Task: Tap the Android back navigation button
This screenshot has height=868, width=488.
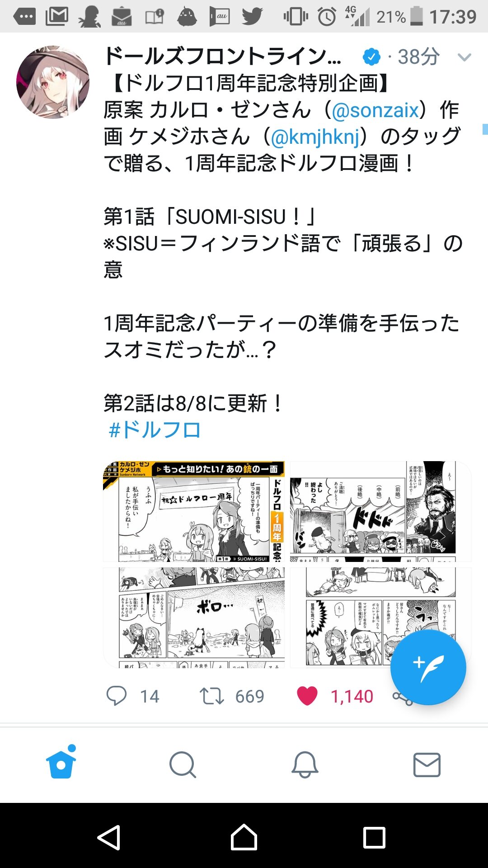Action: click(109, 838)
